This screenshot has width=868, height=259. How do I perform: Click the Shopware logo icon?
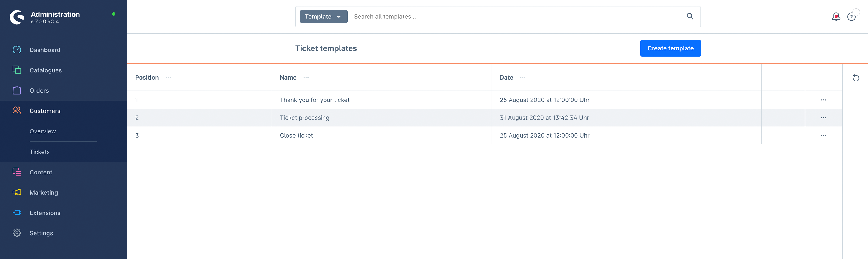point(17,17)
